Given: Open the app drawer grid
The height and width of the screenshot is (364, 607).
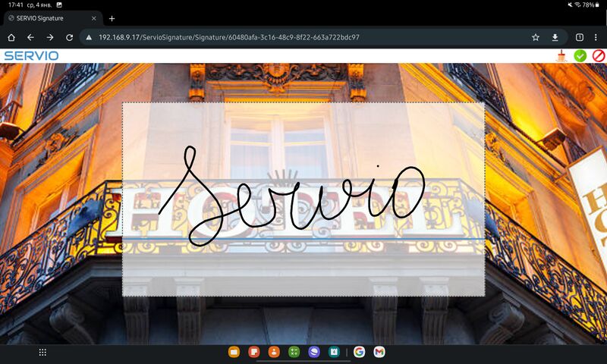Looking at the screenshot, I should coord(42,352).
